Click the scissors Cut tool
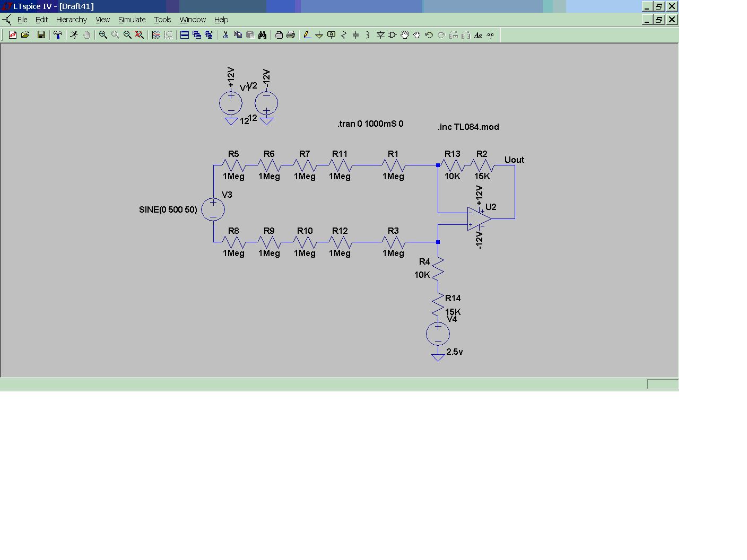The width and height of the screenshot is (747, 560). pyautogui.click(x=225, y=35)
